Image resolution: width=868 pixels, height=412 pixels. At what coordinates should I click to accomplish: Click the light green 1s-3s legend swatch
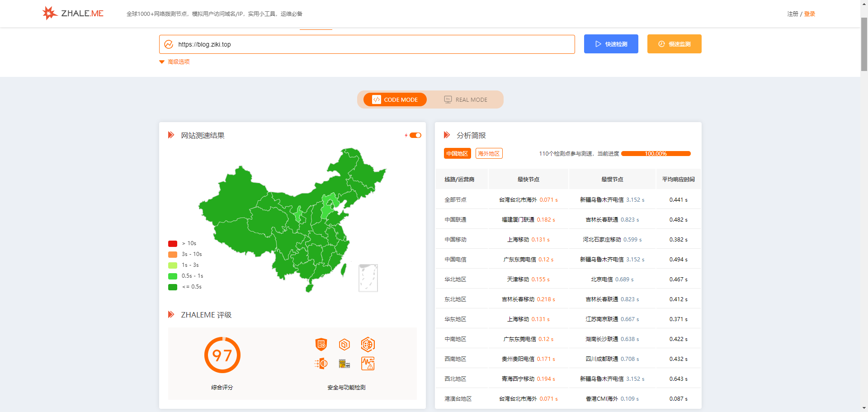click(173, 265)
